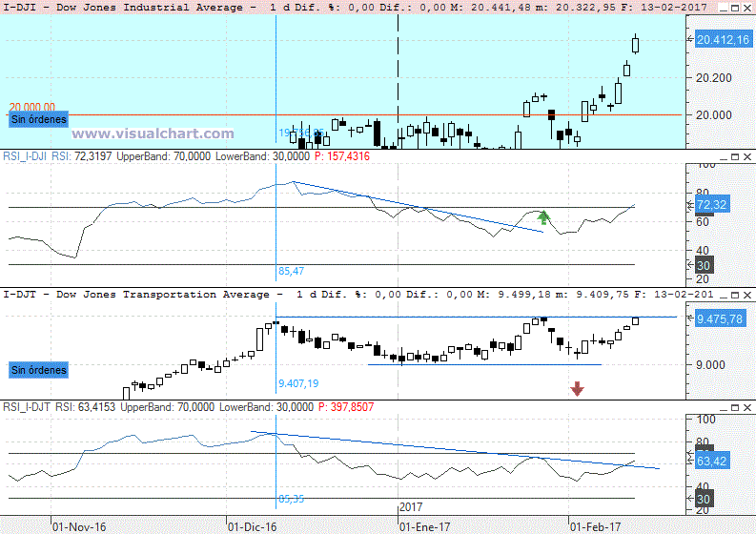This screenshot has height=534, width=756.
Task: Maximize the RSI_I-DJI indicator panel
Action: tap(735, 157)
